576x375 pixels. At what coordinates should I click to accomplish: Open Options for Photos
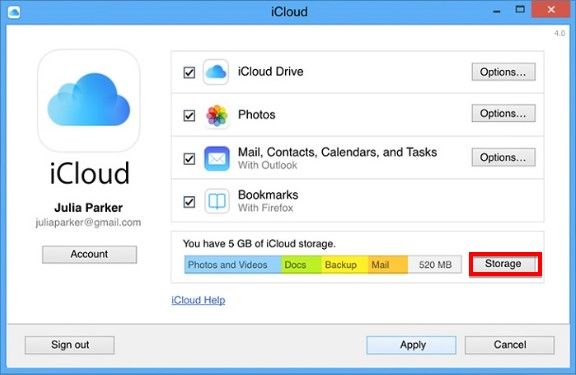[503, 113]
